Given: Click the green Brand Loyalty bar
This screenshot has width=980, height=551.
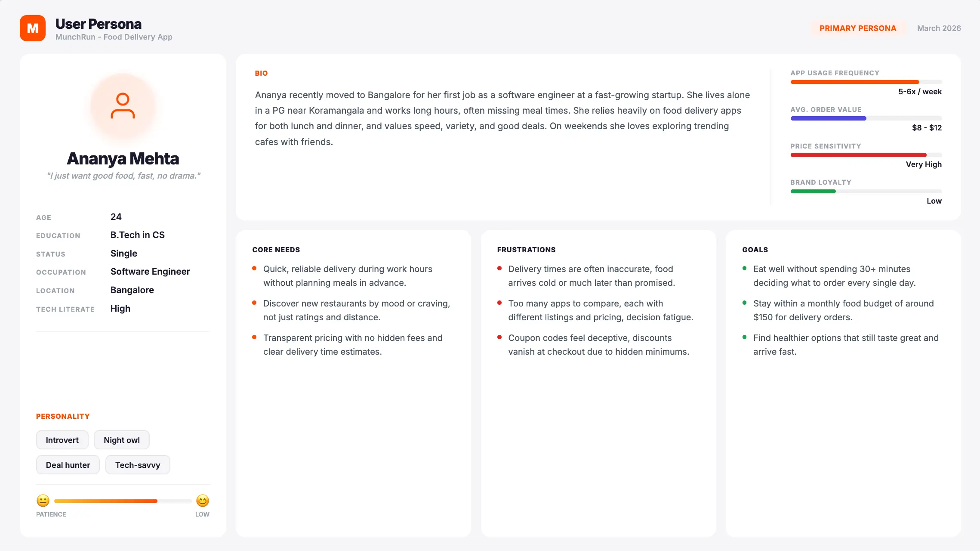Looking at the screenshot, I should 866,191.
